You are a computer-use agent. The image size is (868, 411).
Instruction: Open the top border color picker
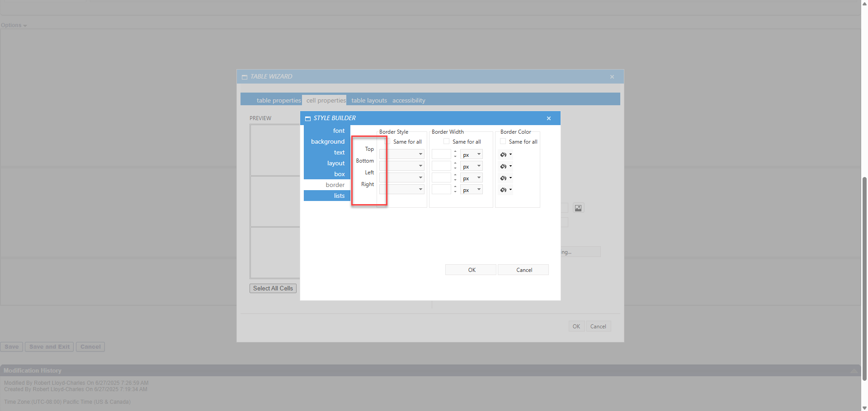click(505, 154)
